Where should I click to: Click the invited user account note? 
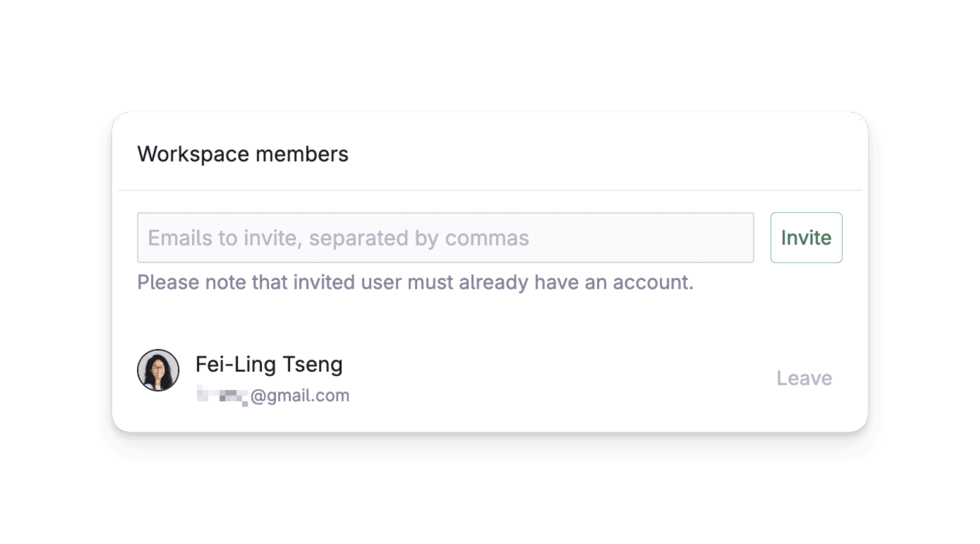416,283
